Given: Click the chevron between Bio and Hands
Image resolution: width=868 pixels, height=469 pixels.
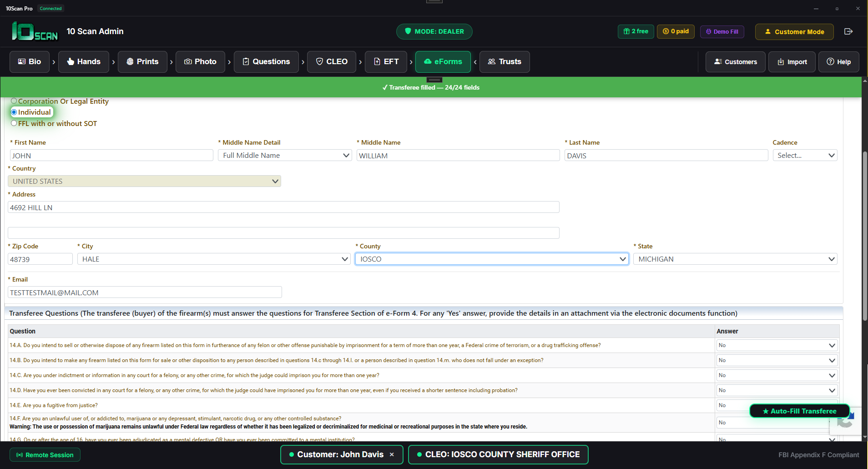Looking at the screenshot, I should point(54,62).
